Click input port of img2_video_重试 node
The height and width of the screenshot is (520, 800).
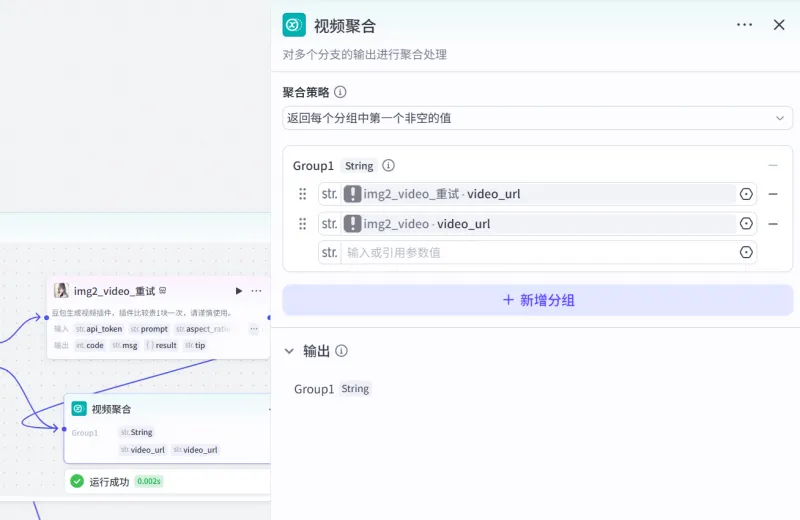[x=46, y=317]
